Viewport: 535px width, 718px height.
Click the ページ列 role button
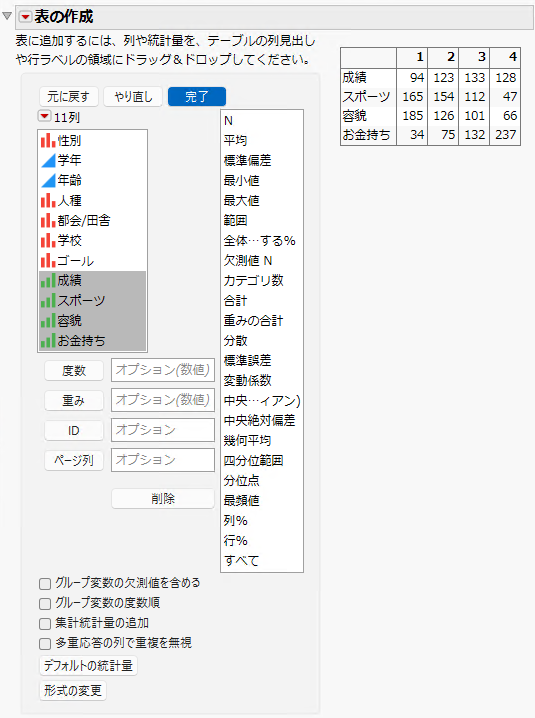74,460
